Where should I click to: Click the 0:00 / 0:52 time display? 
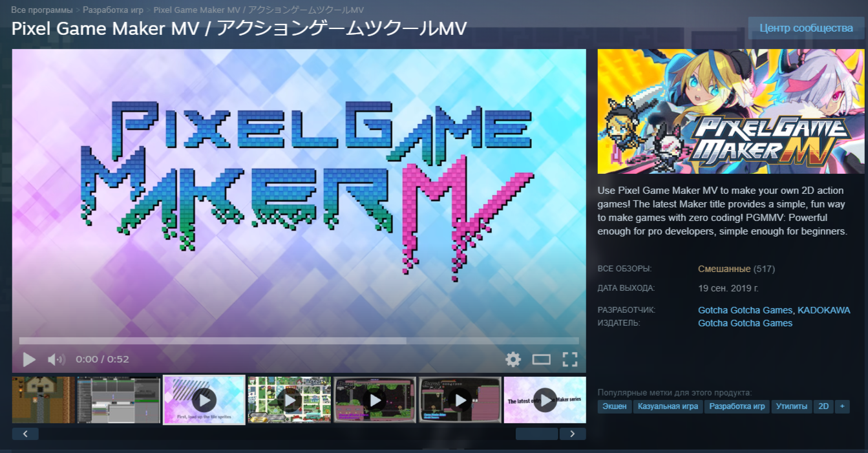102,359
